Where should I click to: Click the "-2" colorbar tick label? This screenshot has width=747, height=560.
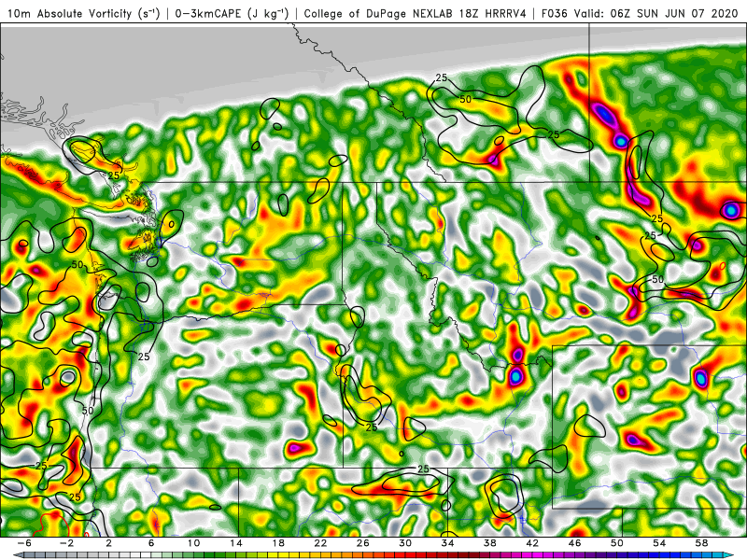click(66, 543)
